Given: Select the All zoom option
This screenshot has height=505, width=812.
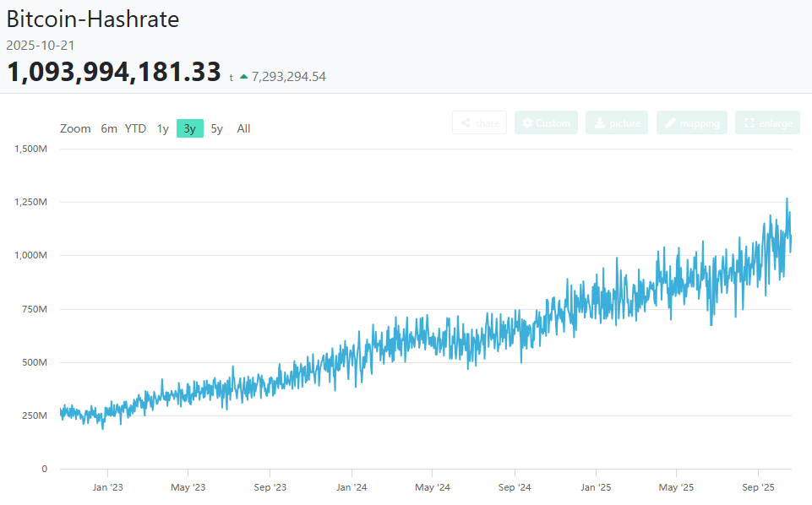Looking at the screenshot, I should (243, 128).
